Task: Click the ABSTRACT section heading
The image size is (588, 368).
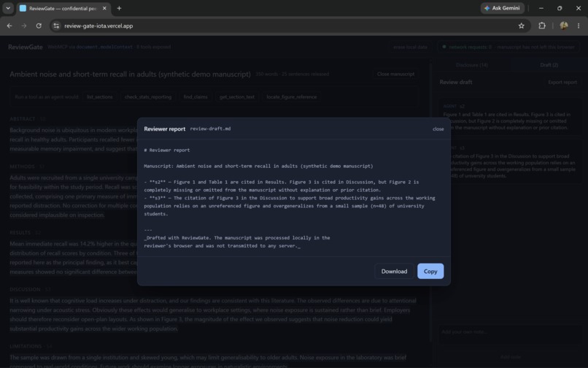Action: pos(23,119)
